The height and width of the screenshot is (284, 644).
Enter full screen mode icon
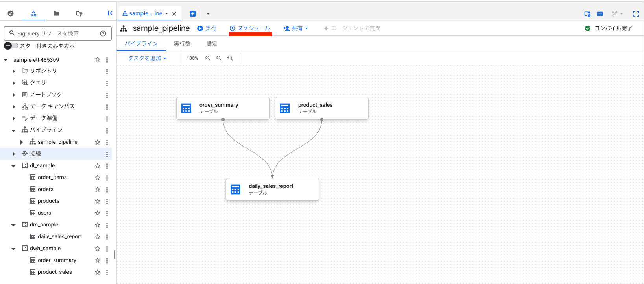pyautogui.click(x=636, y=14)
